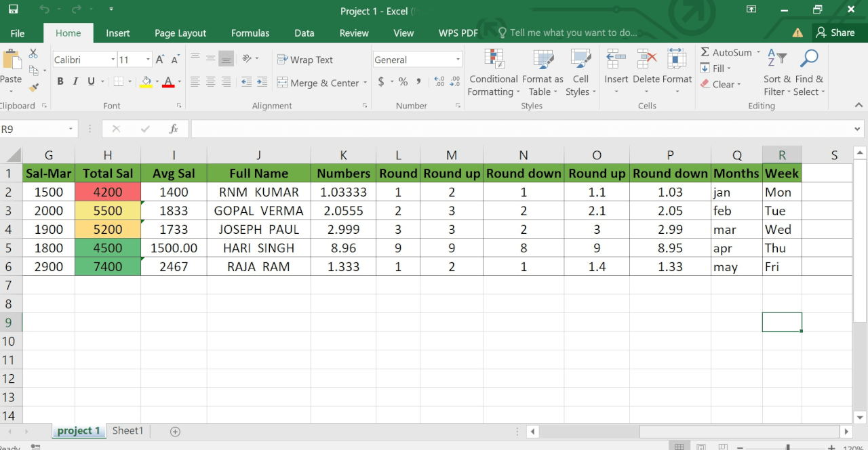Click the Cut scissors icon
This screenshot has width=868, height=450.
[33, 54]
